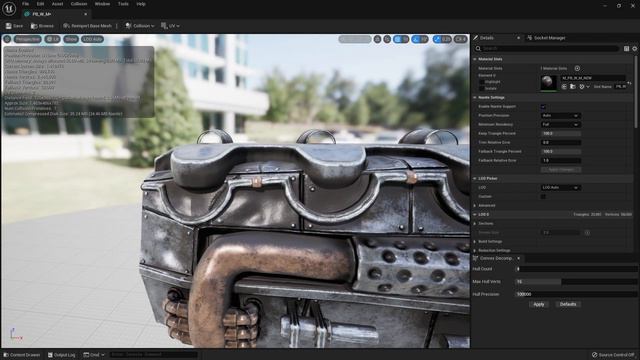
Task: Toggle the Enable Nanite Support checkbox
Action: pos(543,107)
